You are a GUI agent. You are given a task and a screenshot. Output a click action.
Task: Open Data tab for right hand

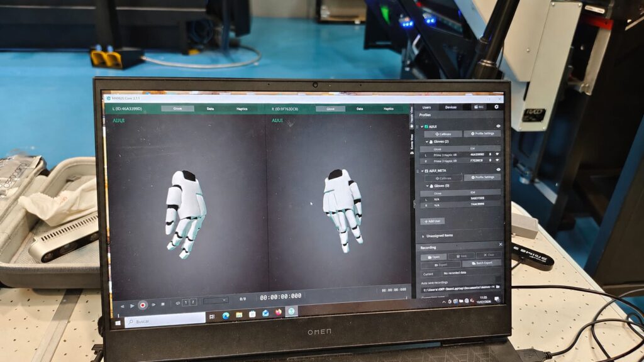pyautogui.click(x=360, y=109)
